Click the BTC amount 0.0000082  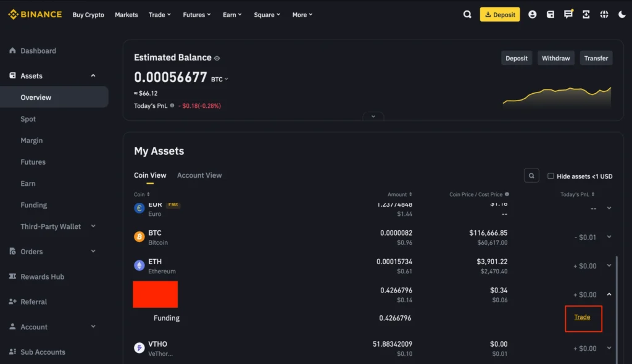pyautogui.click(x=396, y=233)
